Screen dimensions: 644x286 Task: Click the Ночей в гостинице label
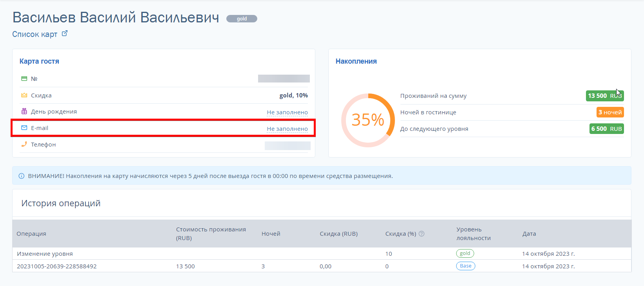click(428, 112)
